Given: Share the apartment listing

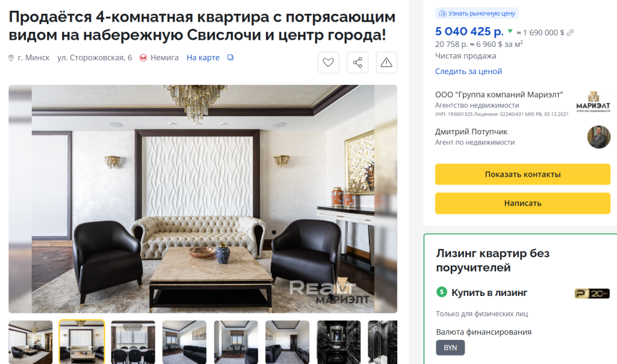Looking at the screenshot, I should tap(357, 62).
